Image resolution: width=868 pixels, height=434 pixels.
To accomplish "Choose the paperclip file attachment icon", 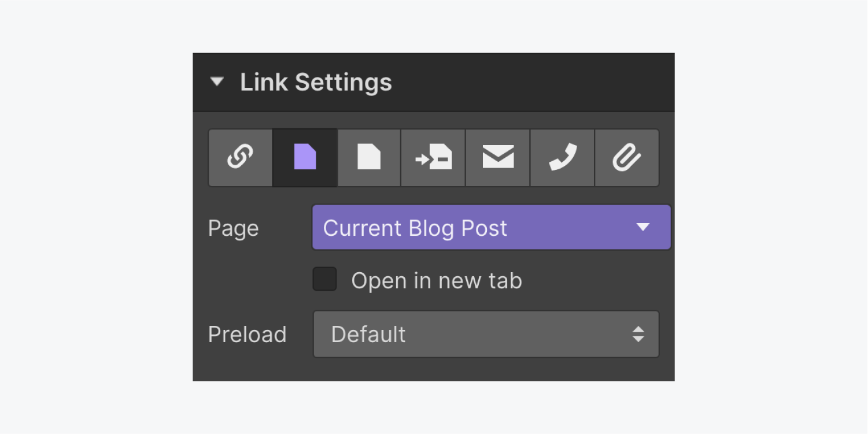I will 627,158.
